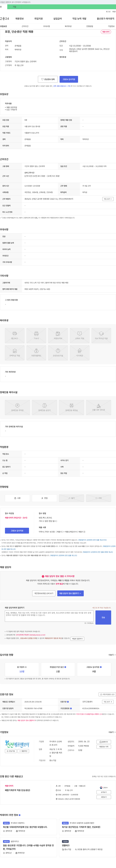Open the 취업지원 main menu
The image size is (116, 868).
[39, 19]
